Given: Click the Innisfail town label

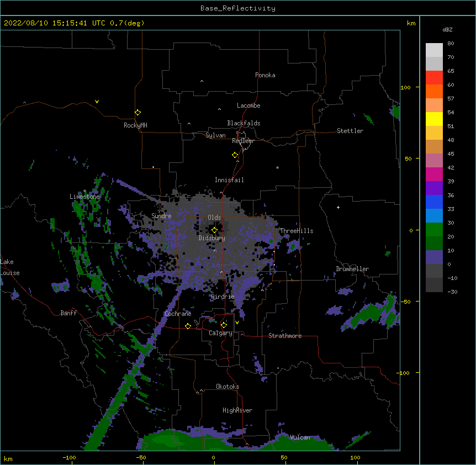Looking at the screenshot, I should point(229,180).
